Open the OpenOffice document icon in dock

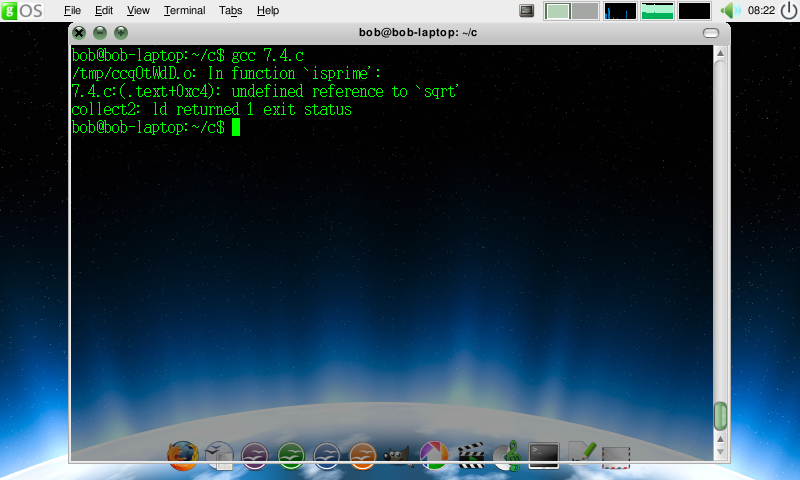(219, 456)
